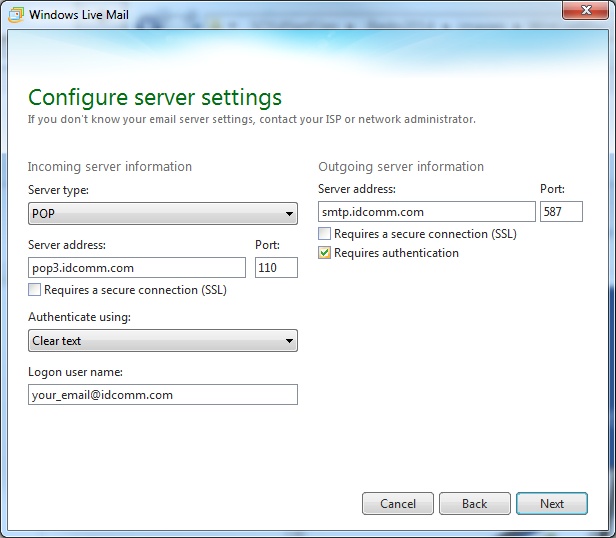Click the ISP or network administrator hint text
Screen dimensions: 616x538
coord(251,119)
